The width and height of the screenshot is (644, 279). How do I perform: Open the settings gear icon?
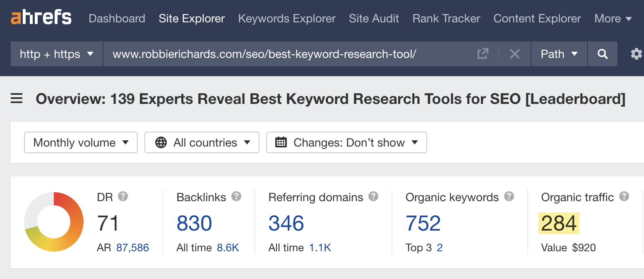(636, 54)
